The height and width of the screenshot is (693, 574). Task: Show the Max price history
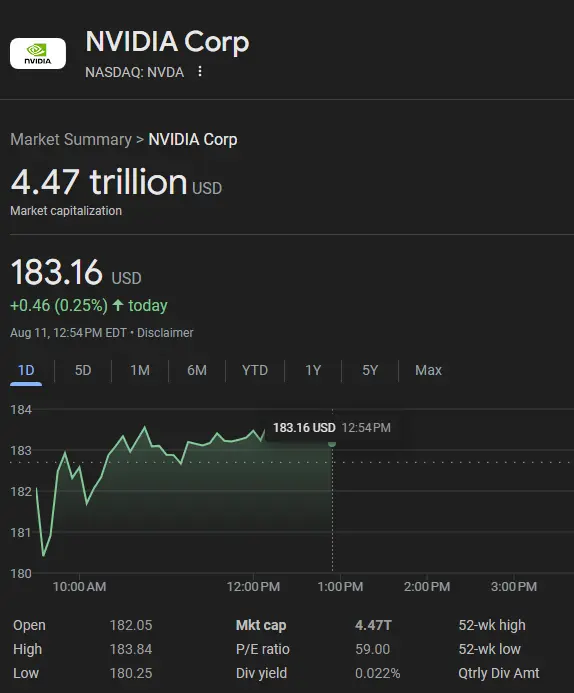click(x=428, y=370)
